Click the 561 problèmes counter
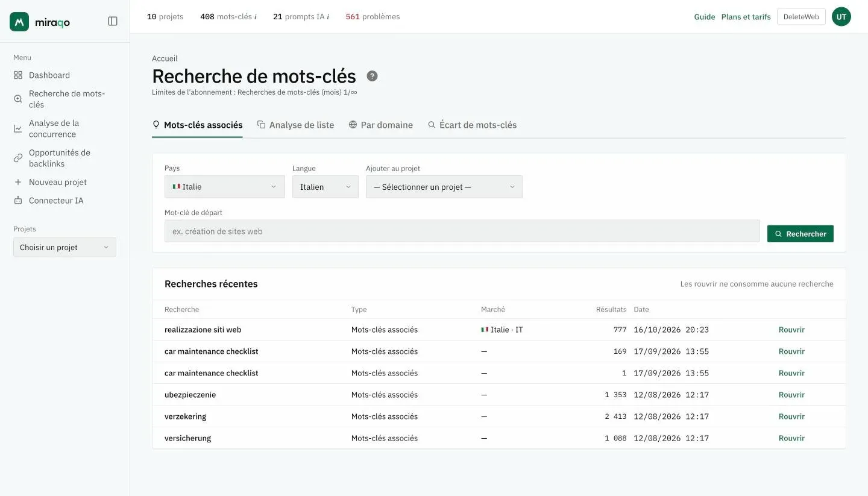The image size is (868, 496). pos(373,17)
